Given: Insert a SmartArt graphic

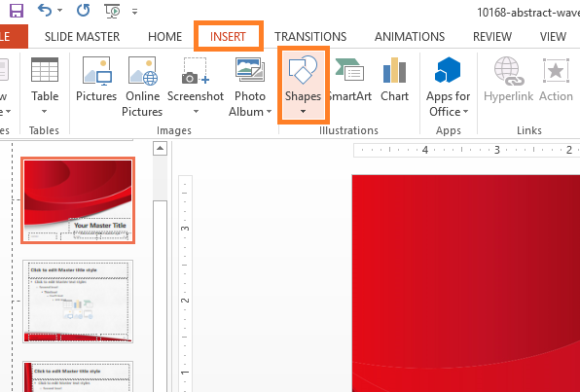Looking at the screenshot, I should pos(350,79).
